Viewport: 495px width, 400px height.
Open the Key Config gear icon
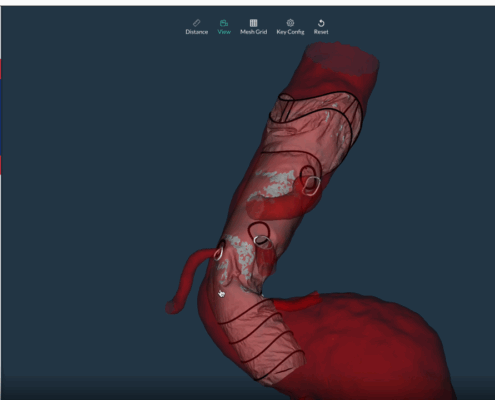pyautogui.click(x=290, y=23)
